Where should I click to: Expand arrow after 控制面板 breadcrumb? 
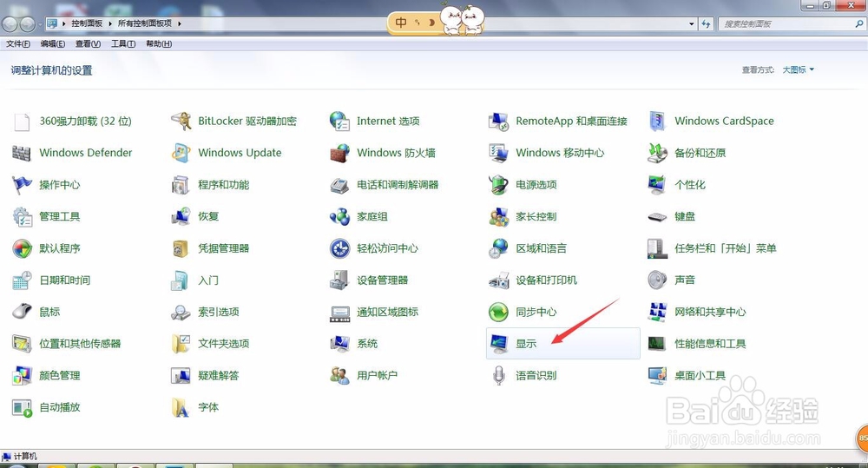[x=110, y=23]
